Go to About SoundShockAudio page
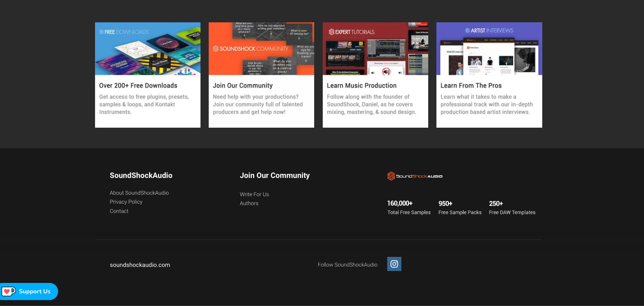The width and height of the screenshot is (644, 306). coord(139,193)
